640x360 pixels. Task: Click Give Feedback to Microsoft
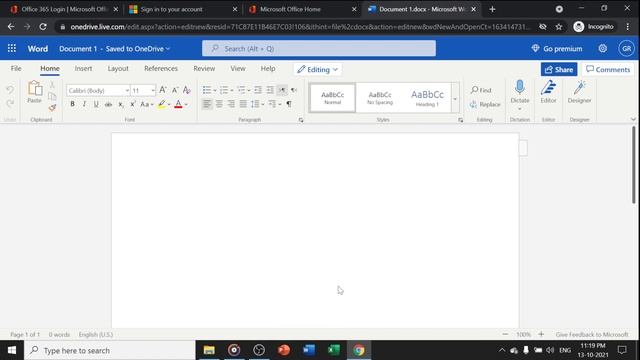tap(591, 334)
